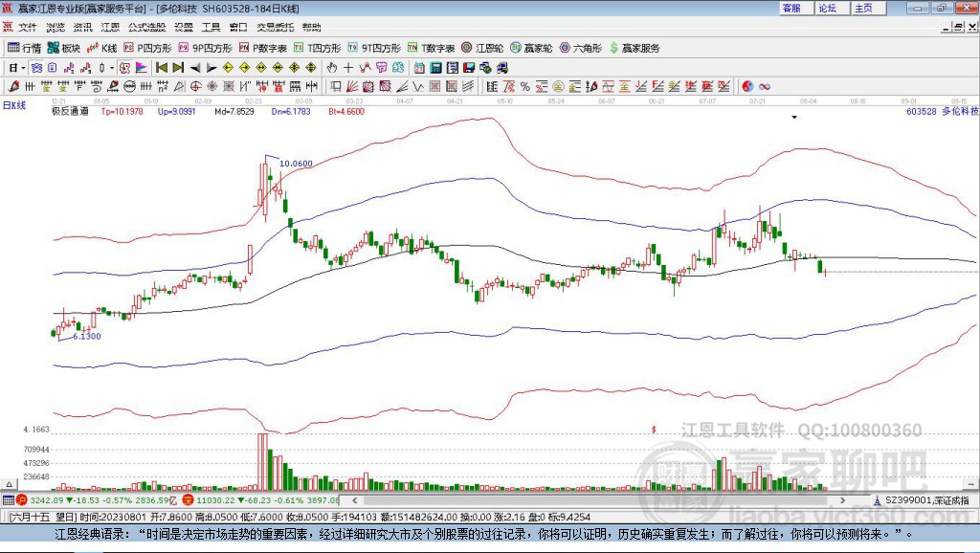Toggle the infinity symbol tool

coord(765,87)
